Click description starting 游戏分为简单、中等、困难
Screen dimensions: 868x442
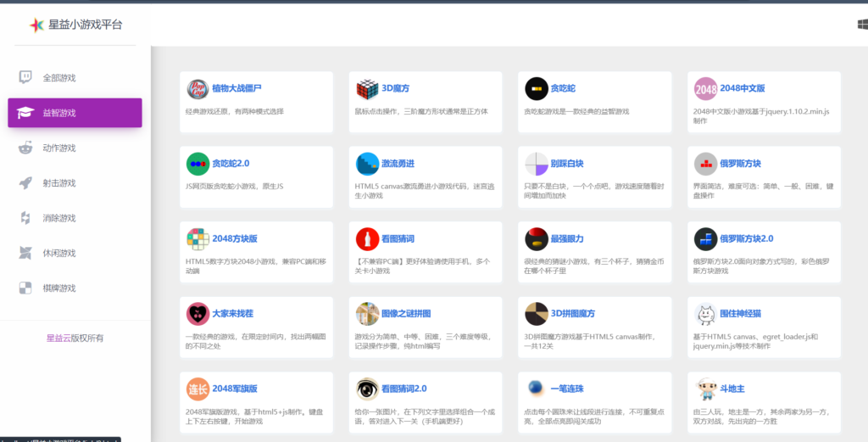tap(424, 341)
